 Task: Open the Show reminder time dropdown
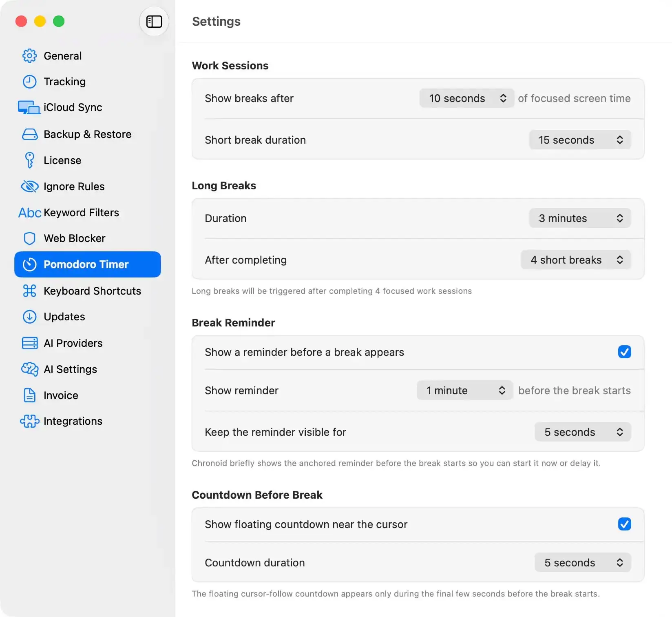pyautogui.click(x=464, y=391)
